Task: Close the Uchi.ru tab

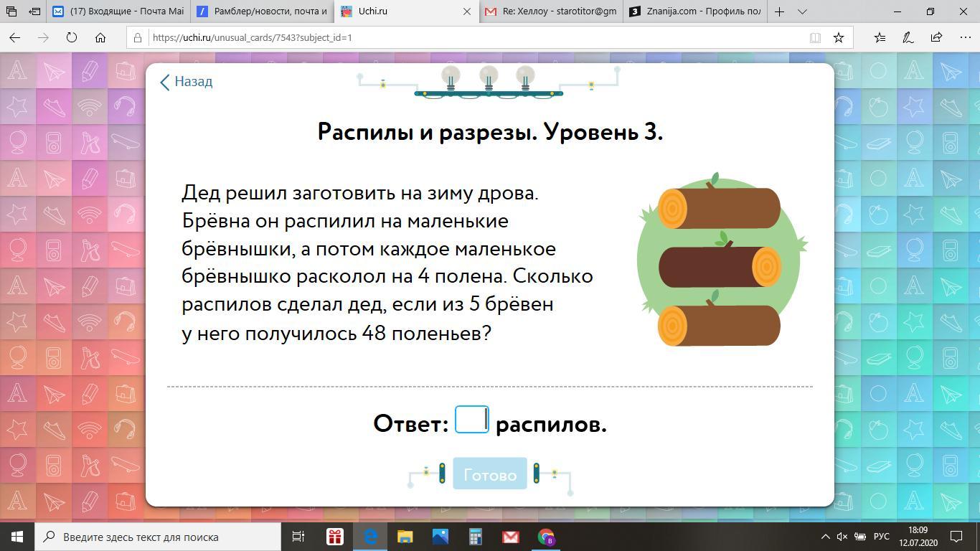Action: [x=467, y=11]
